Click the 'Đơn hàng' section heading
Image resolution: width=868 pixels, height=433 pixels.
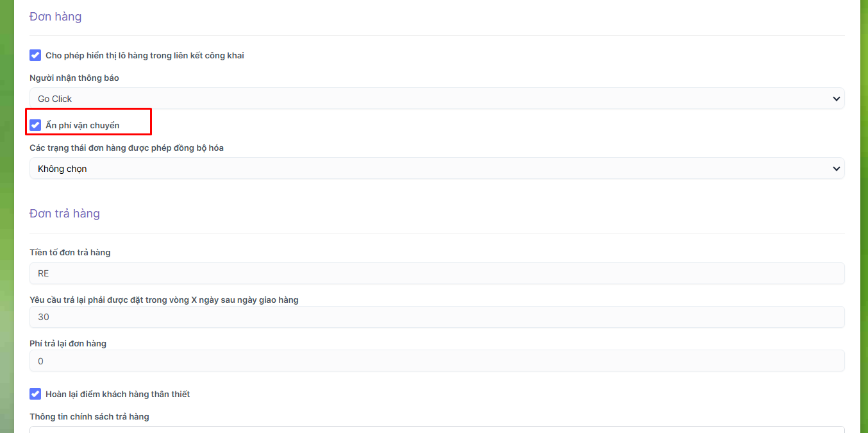click(55, 17)
